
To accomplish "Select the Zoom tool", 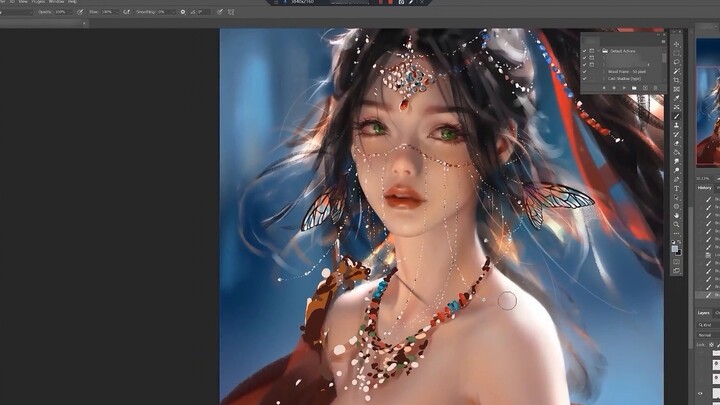I will [676, 224].
